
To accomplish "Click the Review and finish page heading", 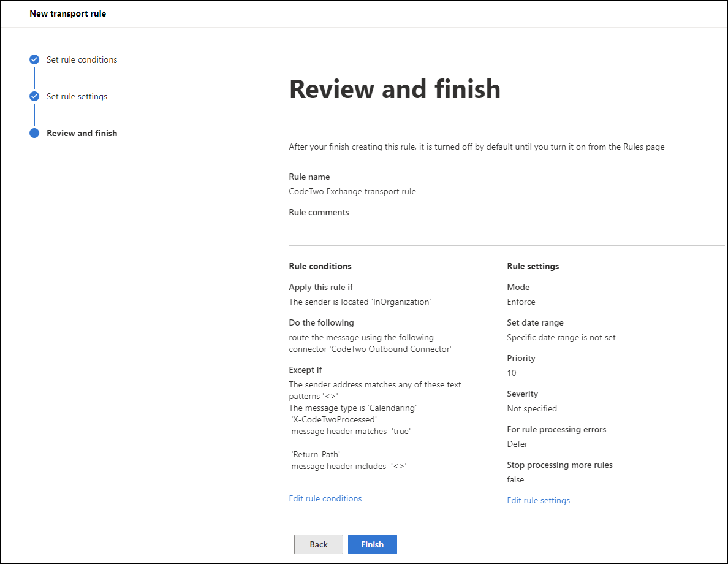I will click(x=395, y=89).
